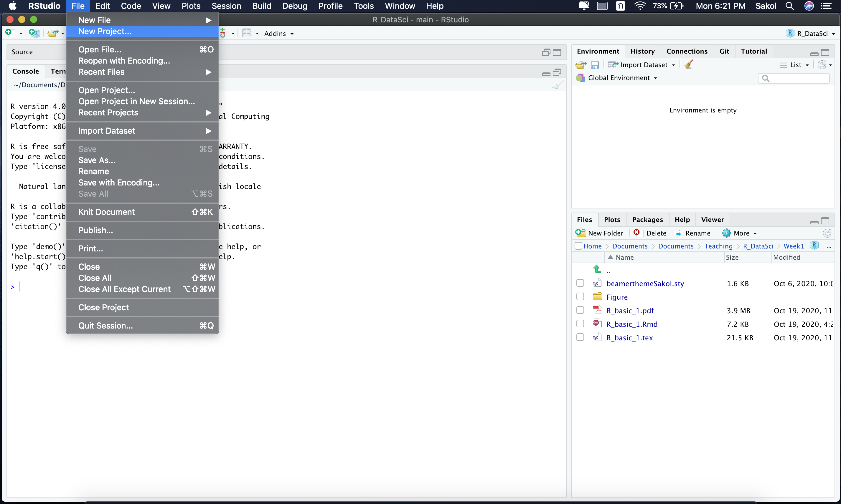Go up to parent directory arrow
This screenshot has width=841, height=504.
597,270
